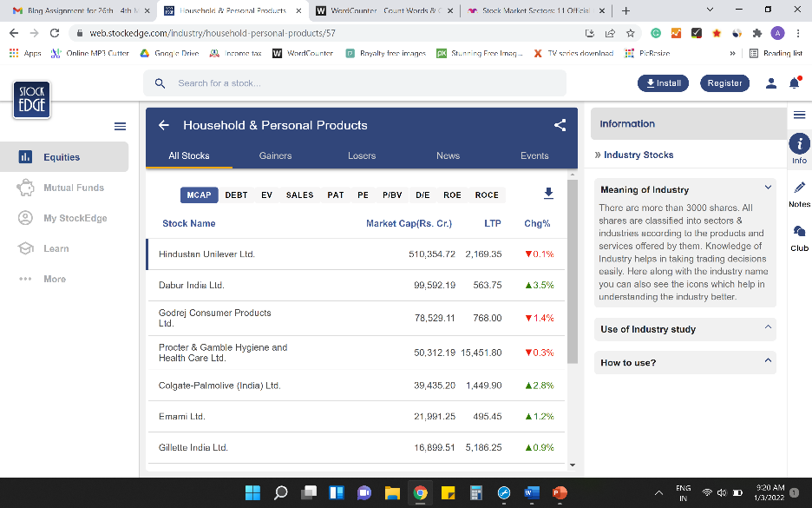
Task: Open the News tab
Action: tap(448, 155)
